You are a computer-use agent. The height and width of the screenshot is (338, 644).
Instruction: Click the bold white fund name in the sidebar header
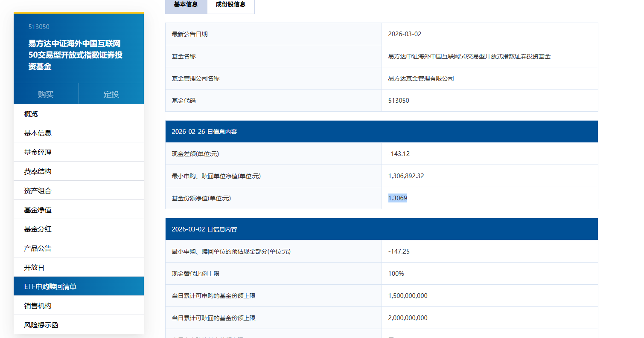76,55
